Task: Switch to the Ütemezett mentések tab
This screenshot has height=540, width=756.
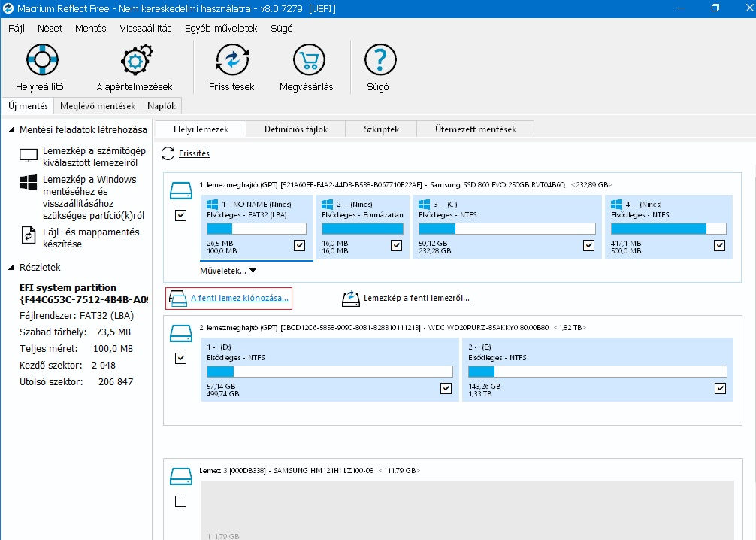Action: (475, 129)
